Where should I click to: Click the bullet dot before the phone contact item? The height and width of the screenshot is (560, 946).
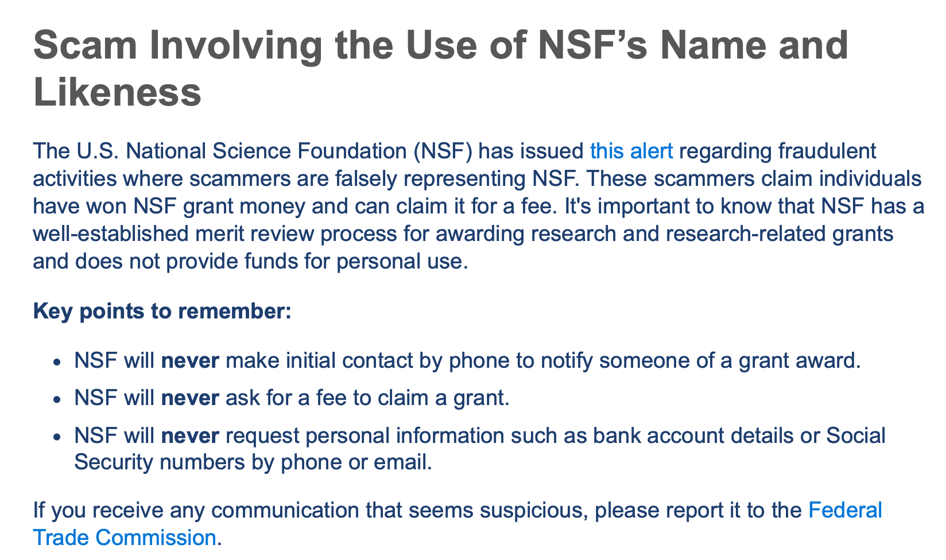(56, 362)
